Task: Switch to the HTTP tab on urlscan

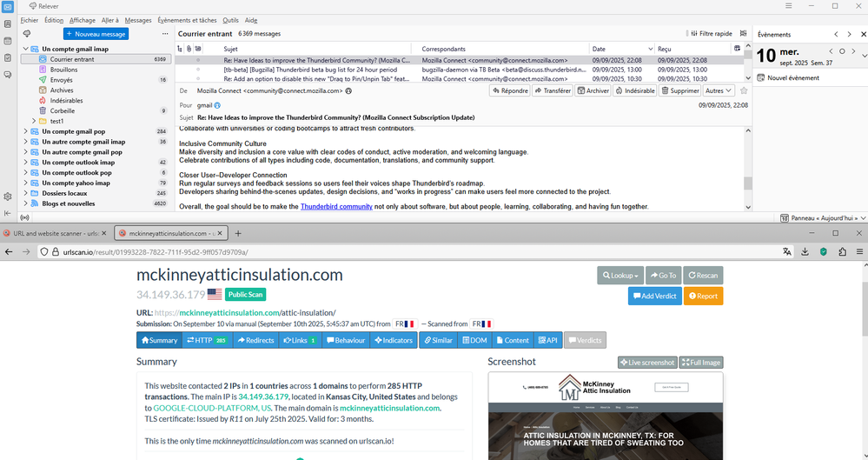Action: point(206,340)
